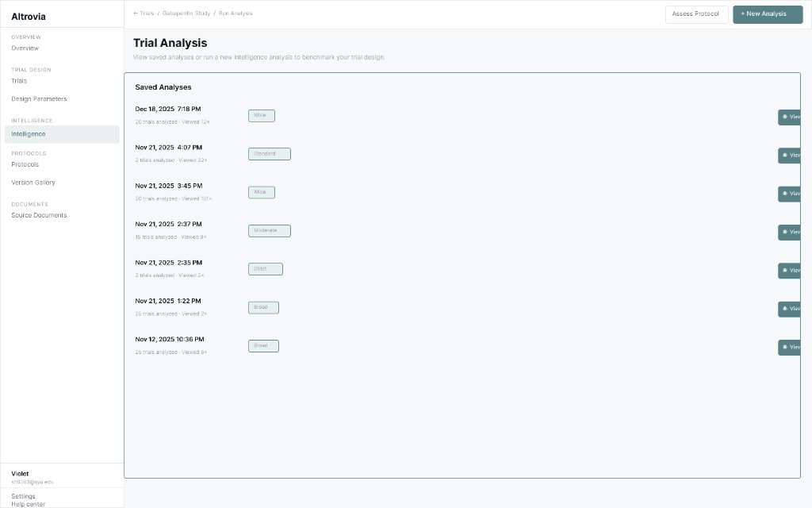812x508 pixels.
Task: Select the Intelligence sidebar item
Action: pos(29,133)
